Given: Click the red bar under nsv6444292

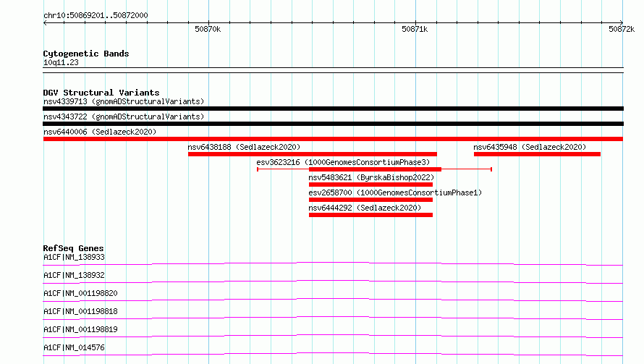Looking at the screenshot, I should pyautogui.click(x=371, y=215).
